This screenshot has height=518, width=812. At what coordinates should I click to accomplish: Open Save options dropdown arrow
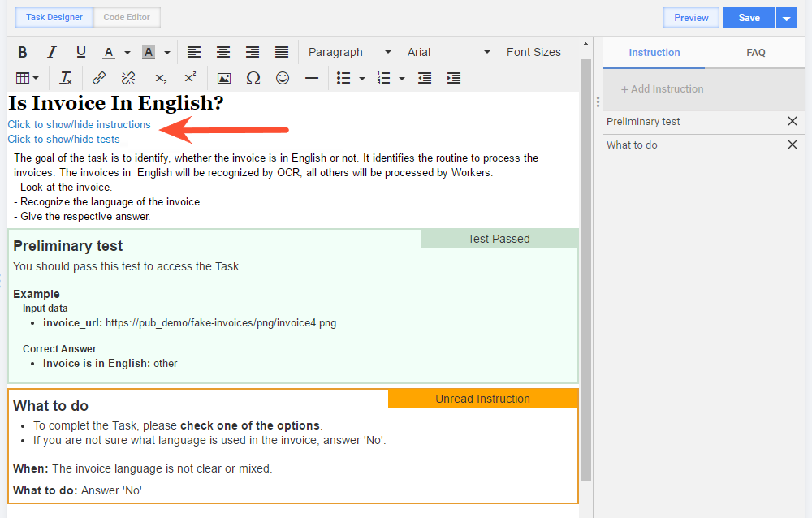click(786, 18)
